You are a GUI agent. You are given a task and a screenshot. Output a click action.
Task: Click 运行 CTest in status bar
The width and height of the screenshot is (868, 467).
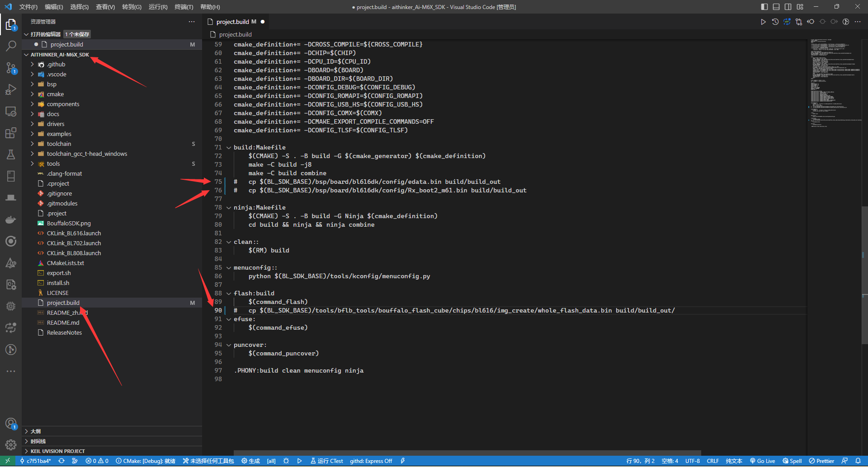[327, 461]
